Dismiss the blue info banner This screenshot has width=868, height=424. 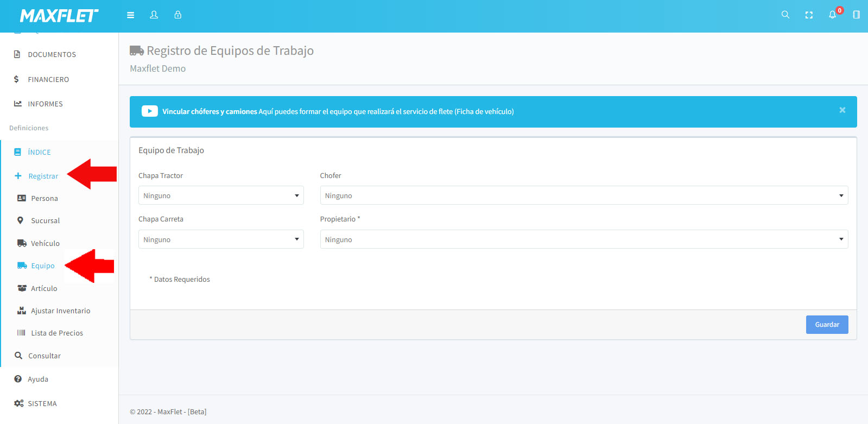842,110
